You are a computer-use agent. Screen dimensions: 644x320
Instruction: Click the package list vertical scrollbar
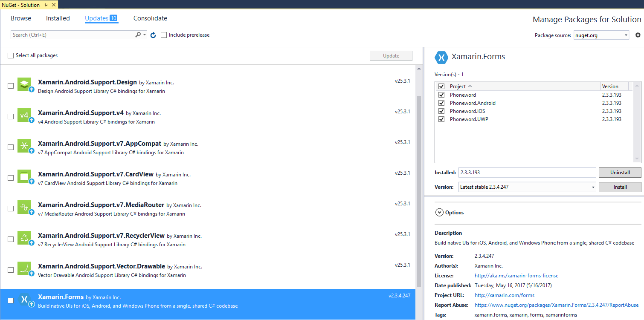419,191
